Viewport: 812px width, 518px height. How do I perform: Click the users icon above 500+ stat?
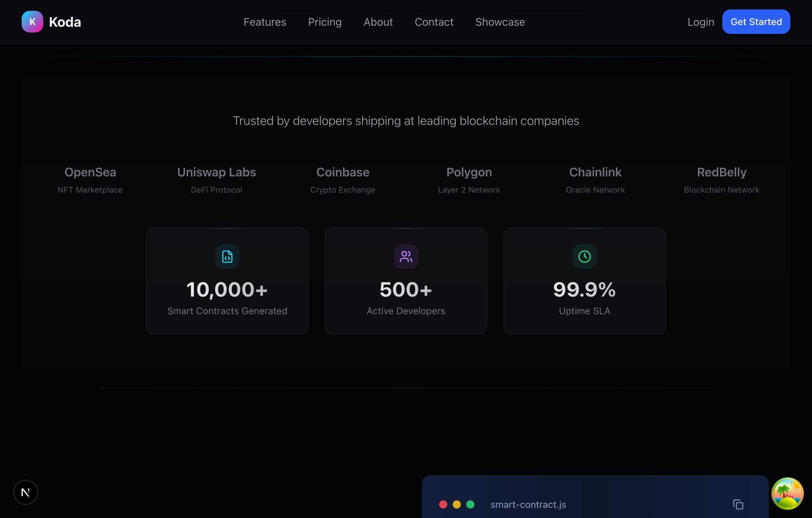(406, 257)
